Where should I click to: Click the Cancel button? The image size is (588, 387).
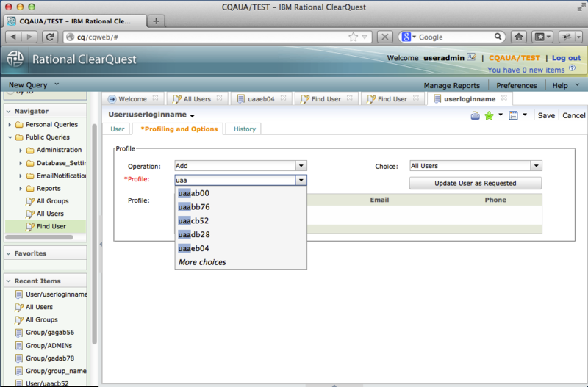click(x=574, y=116)
